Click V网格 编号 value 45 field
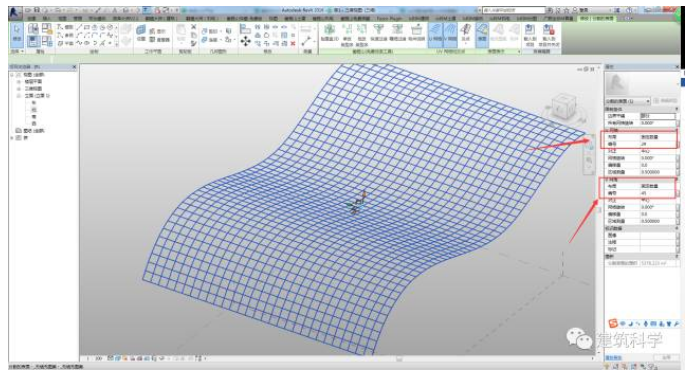 (658, 193)
